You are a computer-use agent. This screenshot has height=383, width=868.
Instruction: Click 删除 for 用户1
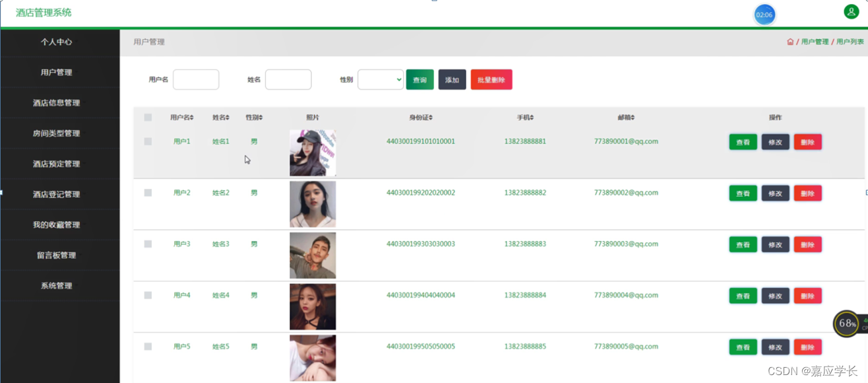(x=807, y=142)
